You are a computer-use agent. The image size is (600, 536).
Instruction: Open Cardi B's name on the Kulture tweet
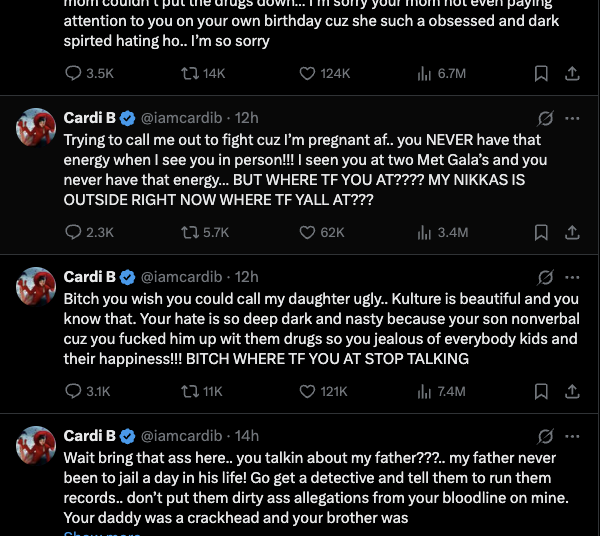(90, 277)
